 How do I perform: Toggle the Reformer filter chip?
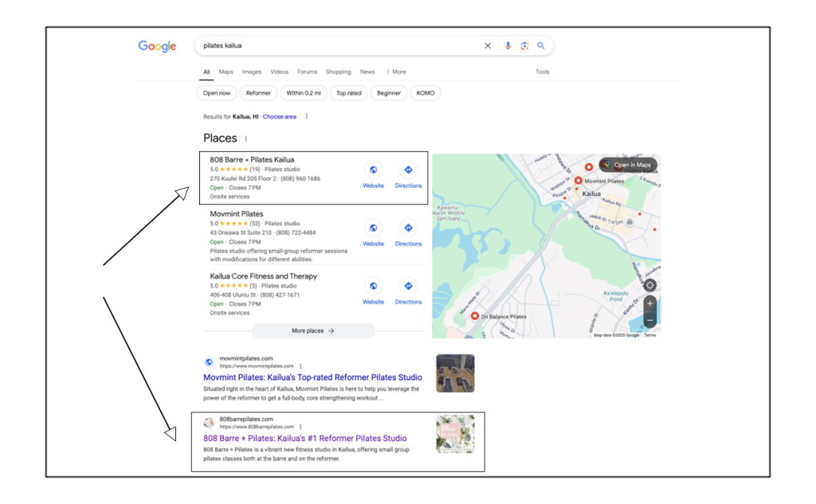point(258,93)
